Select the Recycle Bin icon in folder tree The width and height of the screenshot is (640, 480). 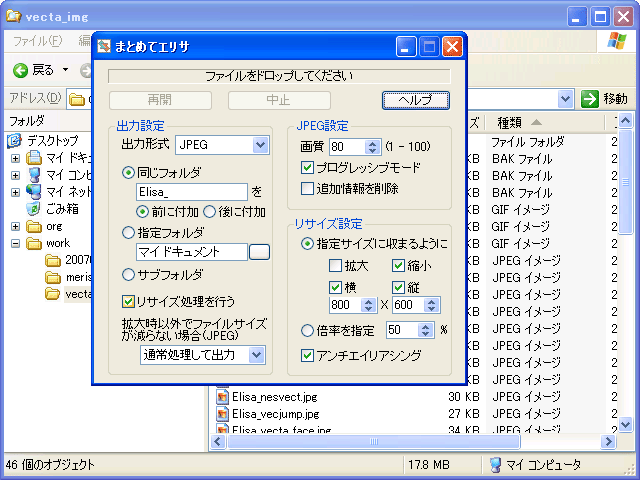point(33,209)
